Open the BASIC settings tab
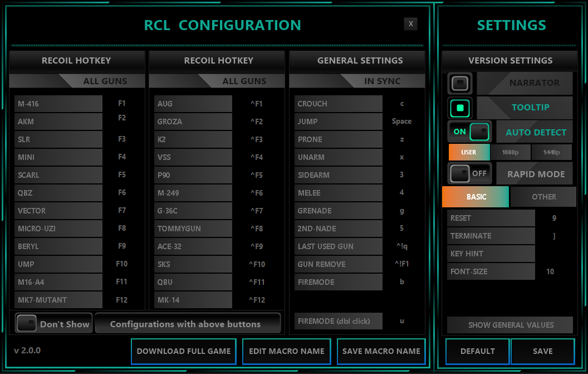The image size is (588, 374). pyautogui.click(x=476, y=197)
